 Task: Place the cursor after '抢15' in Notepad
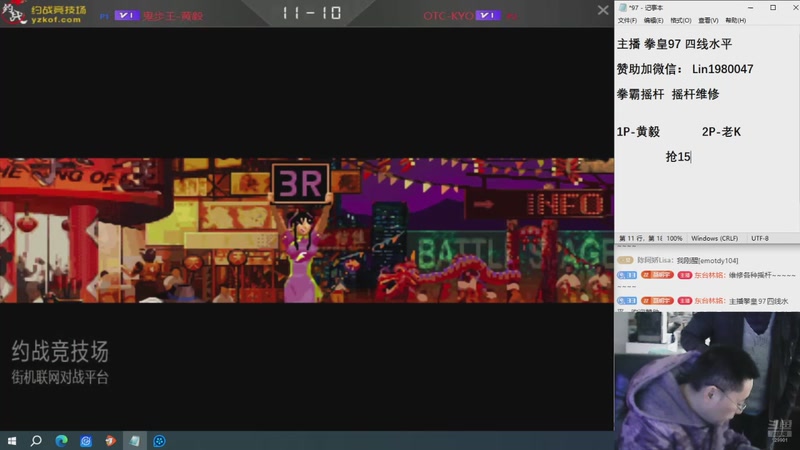click(x=691, y=157)
